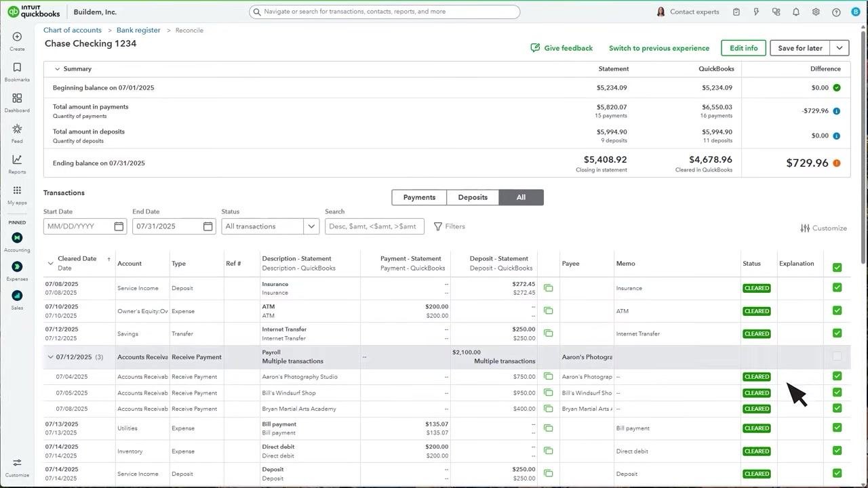Viewport: 868px width, 488px height.
Task: Open the settings gear icon
Action: pyautogui.click(x=816, y=12)
